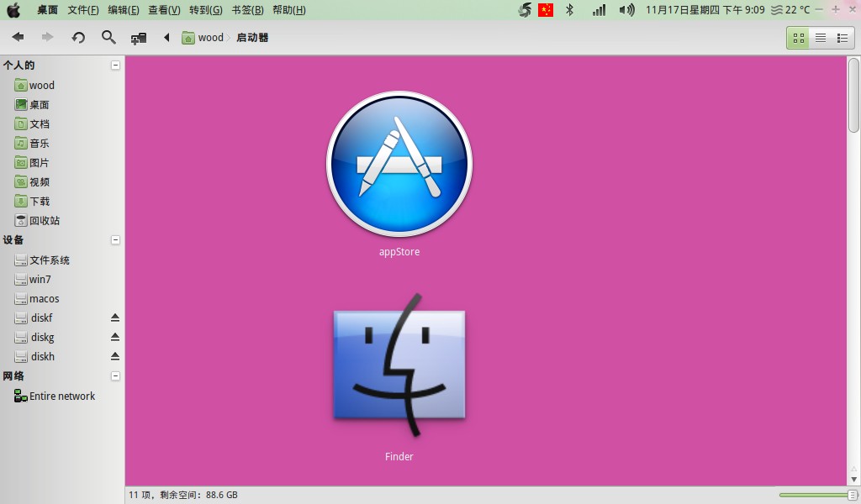Open the Bluetooth status icon

pyautogui.click(x=569, y=10)
